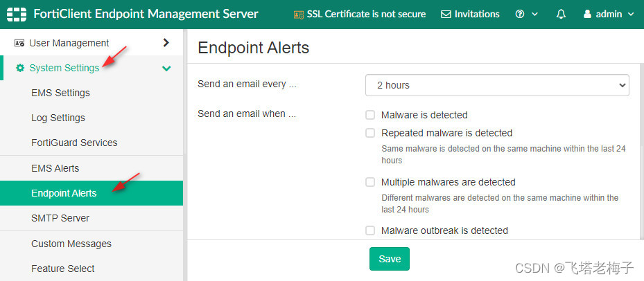Enable Multiple malwares are detected checkbox
Screen dimensions: 644x281
(370, 182)
